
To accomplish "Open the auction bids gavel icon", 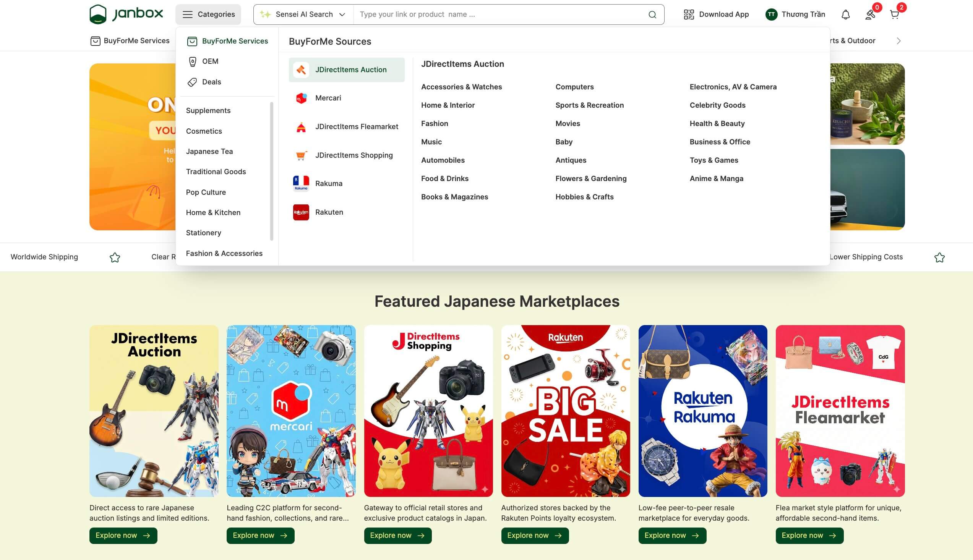I will [870, 15].
